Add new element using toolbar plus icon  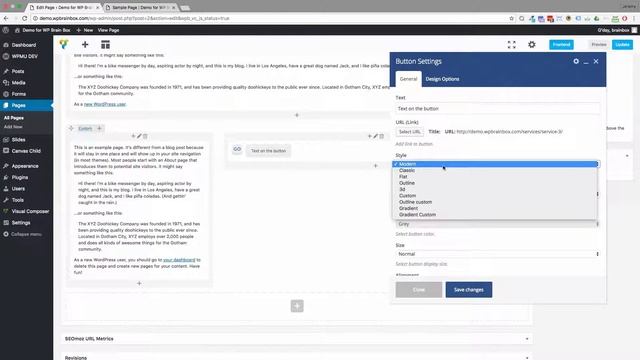85,44
